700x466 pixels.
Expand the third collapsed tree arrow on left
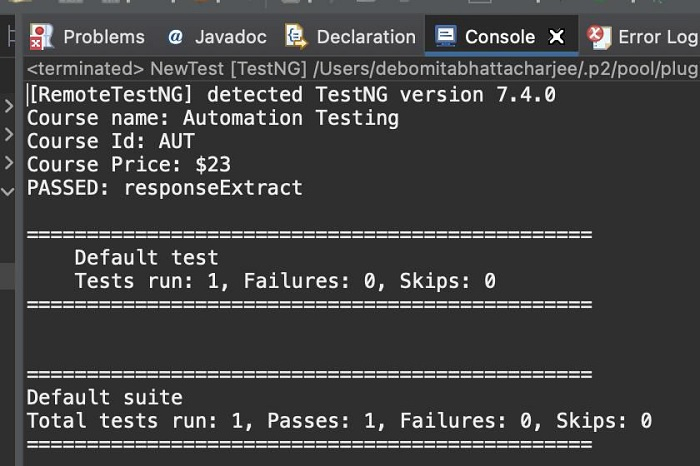pos(8,161)
